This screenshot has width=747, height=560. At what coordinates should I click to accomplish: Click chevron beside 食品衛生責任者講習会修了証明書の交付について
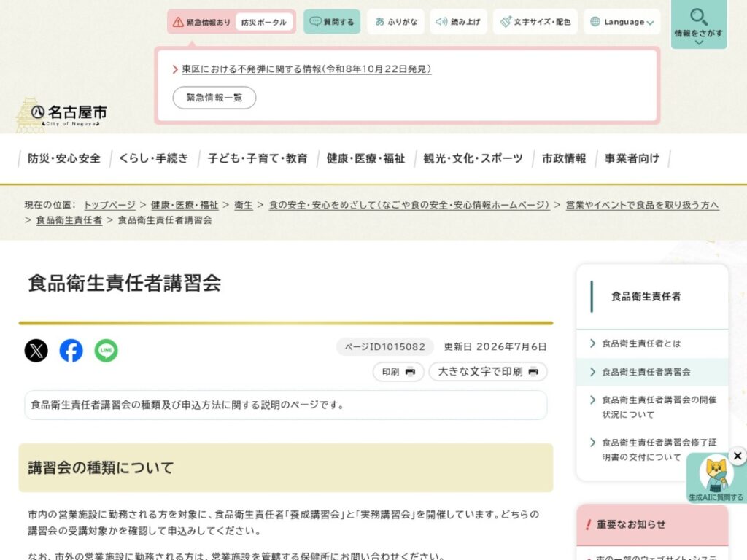click(x=592, y=443)
